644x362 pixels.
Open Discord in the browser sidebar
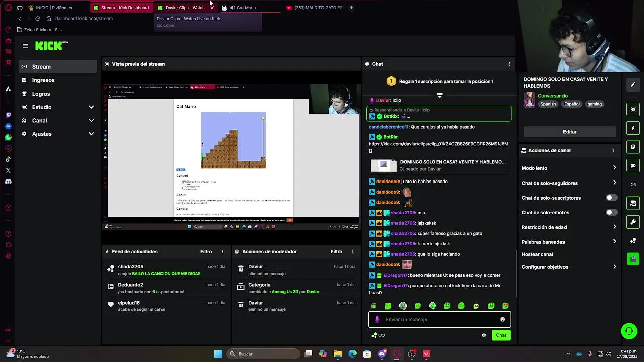8,182
